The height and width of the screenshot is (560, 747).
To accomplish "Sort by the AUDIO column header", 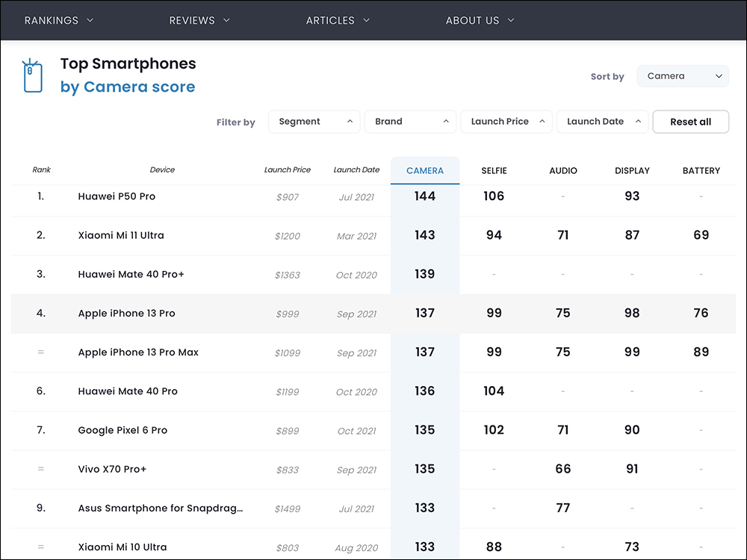I will (563, 171).
